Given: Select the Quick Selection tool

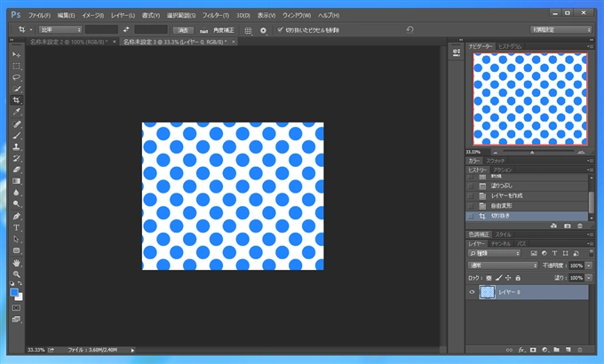Looking at the screenshot, I should [16, 89].
